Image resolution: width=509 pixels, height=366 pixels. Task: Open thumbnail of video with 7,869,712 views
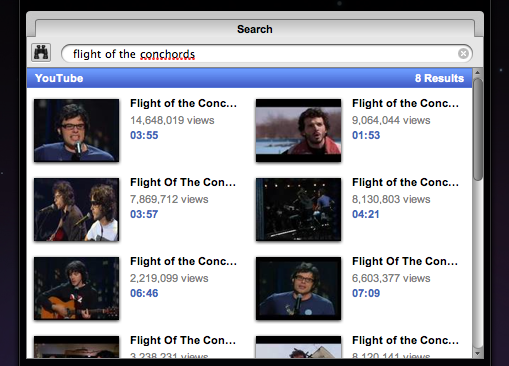coord(76,209)
